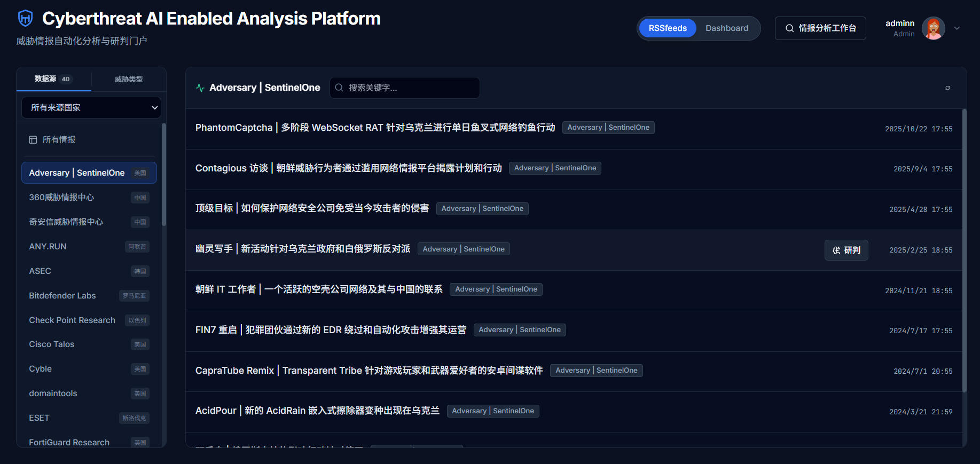Open the 所有来源国家 country dropdown

(91, 107)
